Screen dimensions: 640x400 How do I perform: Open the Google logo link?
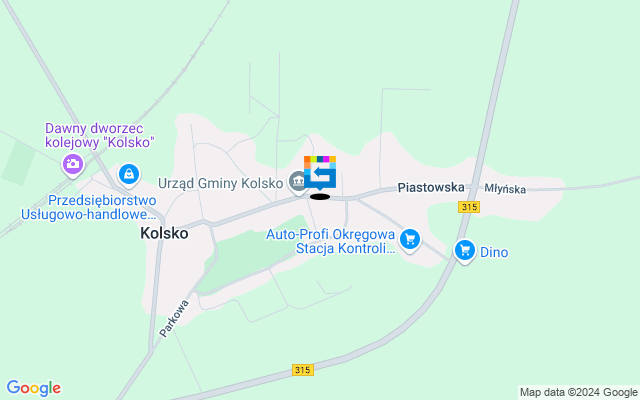[33, 388]
